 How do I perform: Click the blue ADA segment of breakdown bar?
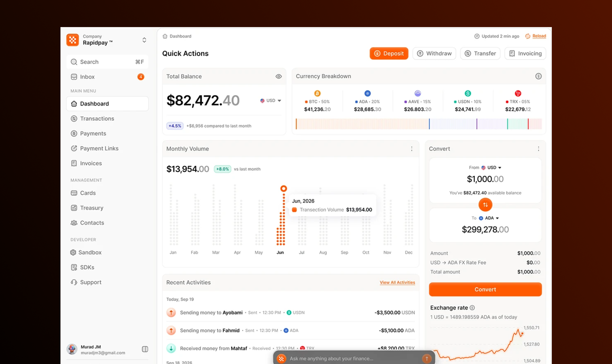click(x=453, y=124)
